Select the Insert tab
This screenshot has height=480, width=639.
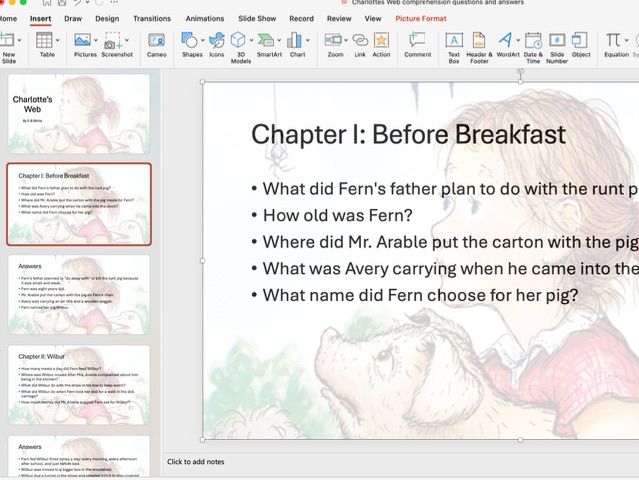40,19
